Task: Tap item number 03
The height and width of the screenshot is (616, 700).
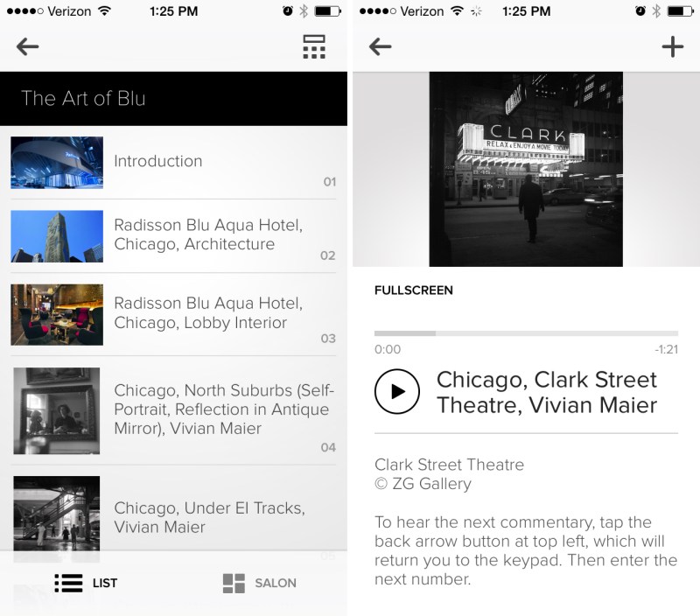Action: [x=328, y=339]
